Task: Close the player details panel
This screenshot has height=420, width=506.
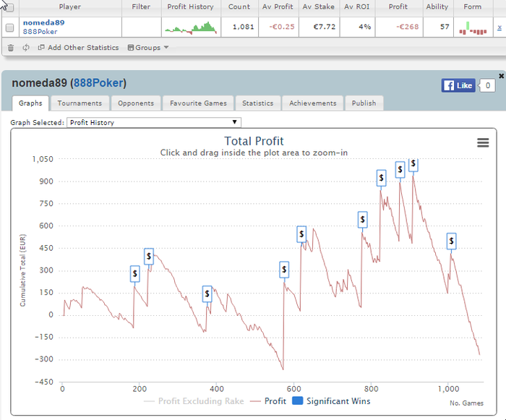Action: 501,76
